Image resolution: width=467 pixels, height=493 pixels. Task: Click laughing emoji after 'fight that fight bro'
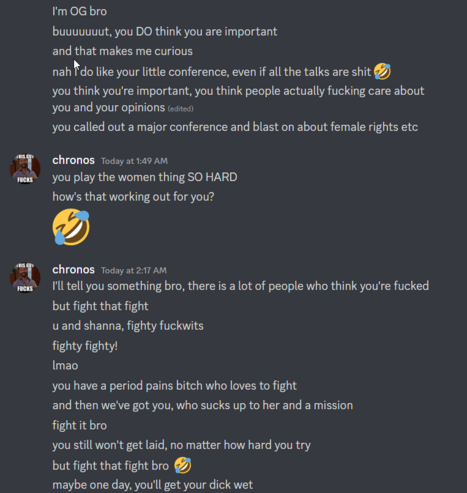pos(183,465)
